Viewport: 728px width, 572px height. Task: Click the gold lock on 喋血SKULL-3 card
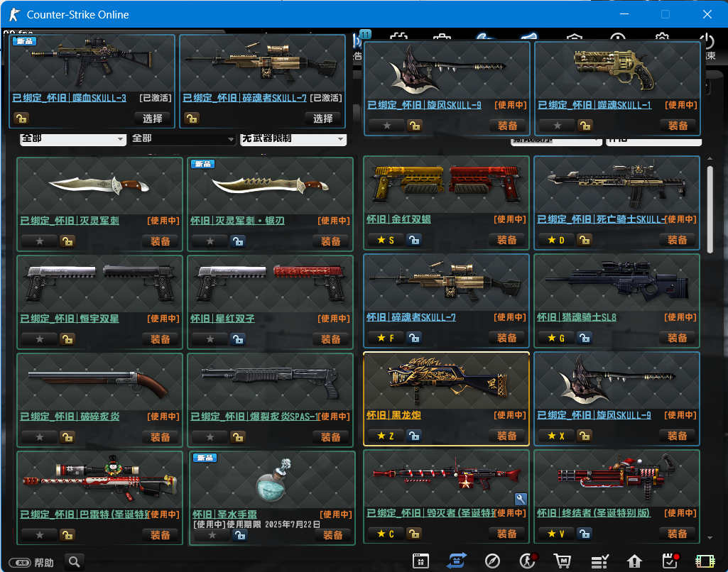coord(21,119)
